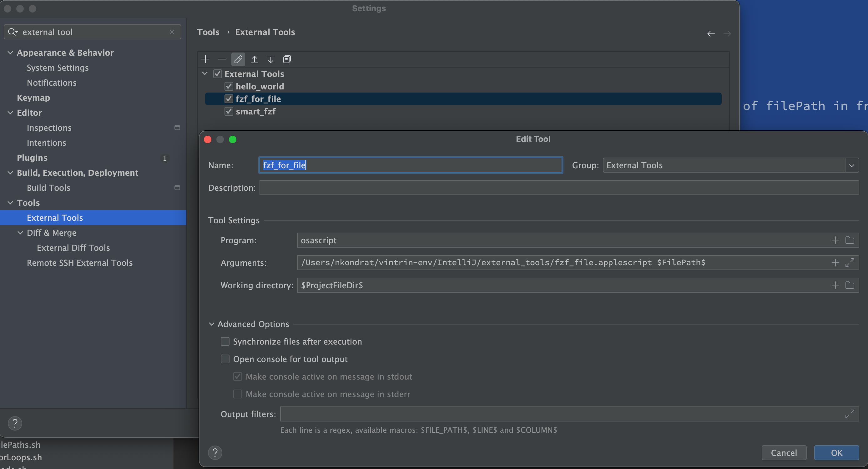The width and height of the screenshot is (868, 469).
Task: Click the pencil edit tool icon
Action: [238, 59]
